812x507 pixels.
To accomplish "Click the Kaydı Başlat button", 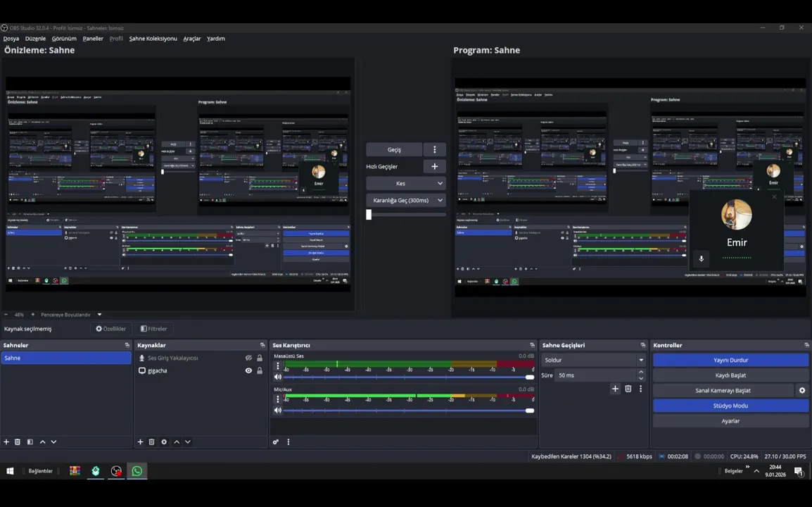I will coord(730,375).
